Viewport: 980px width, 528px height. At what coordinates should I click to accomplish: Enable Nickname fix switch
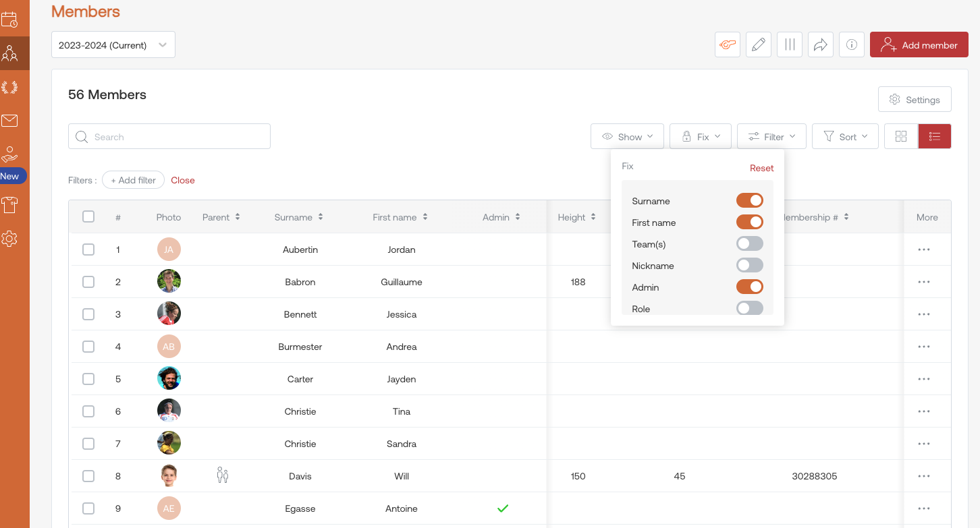[750, 265]
